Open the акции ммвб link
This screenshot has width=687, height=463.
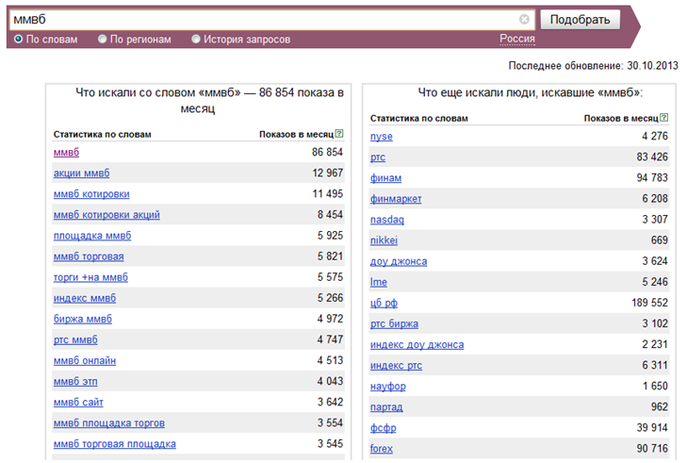pos(81,173)
